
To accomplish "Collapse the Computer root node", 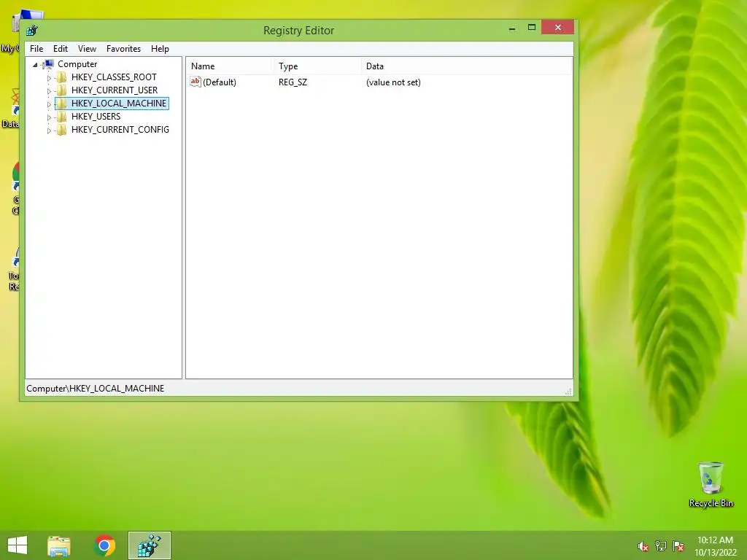I will coord(35,65).
